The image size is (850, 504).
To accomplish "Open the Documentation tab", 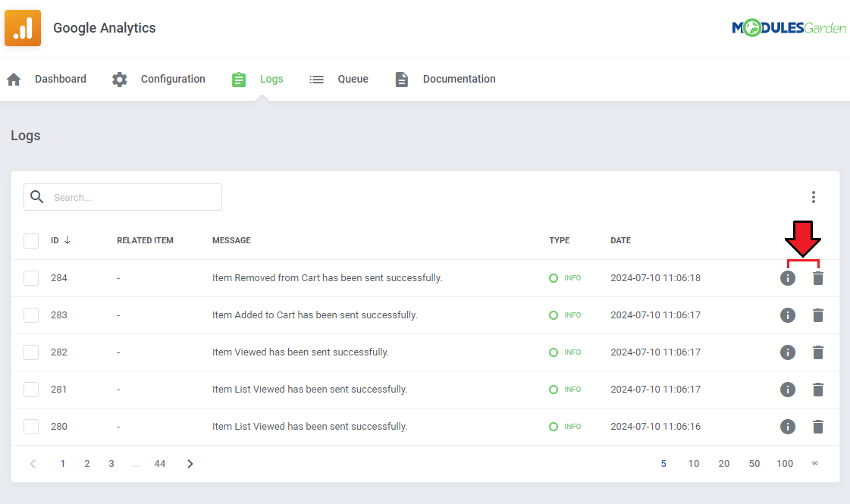I will tap(460, 79).
